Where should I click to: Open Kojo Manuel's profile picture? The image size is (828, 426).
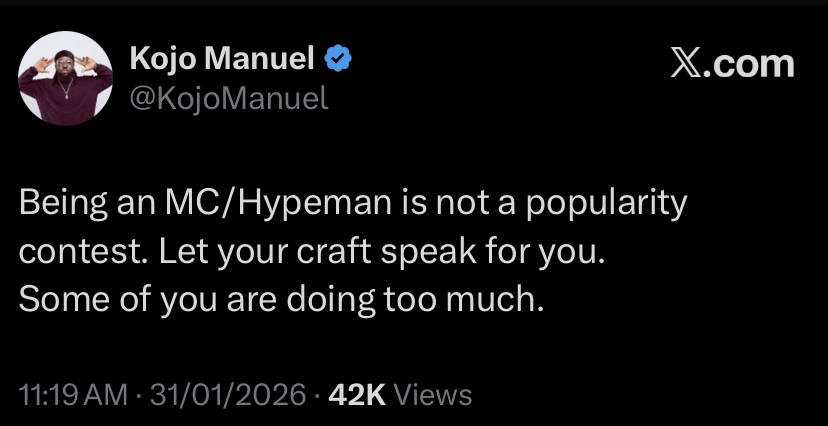[66, 79]
